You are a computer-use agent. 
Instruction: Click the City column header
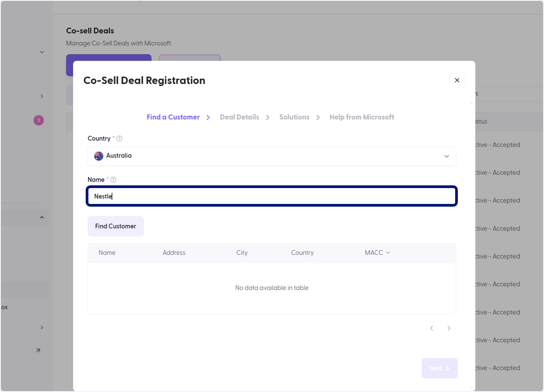(242, 253)
